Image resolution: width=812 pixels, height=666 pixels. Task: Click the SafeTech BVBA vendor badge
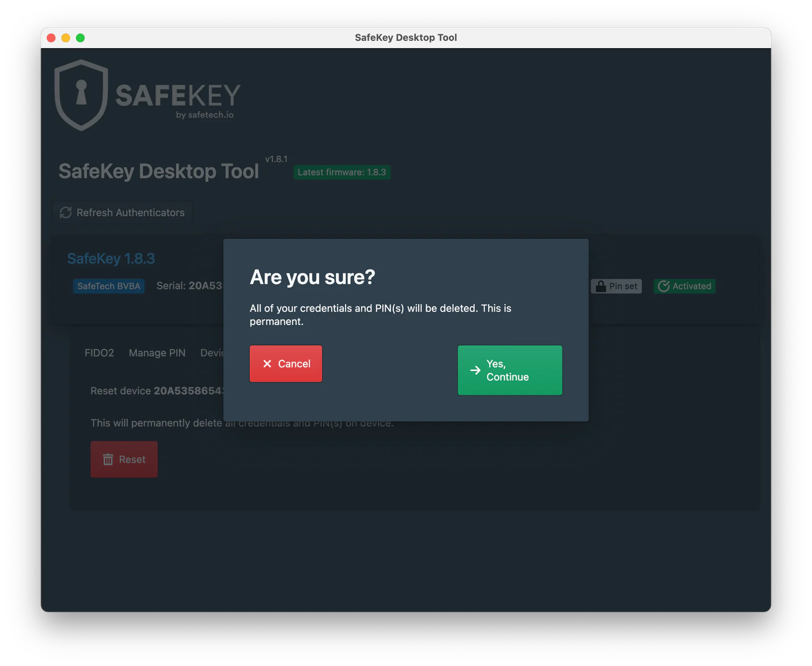pos(109,286)
